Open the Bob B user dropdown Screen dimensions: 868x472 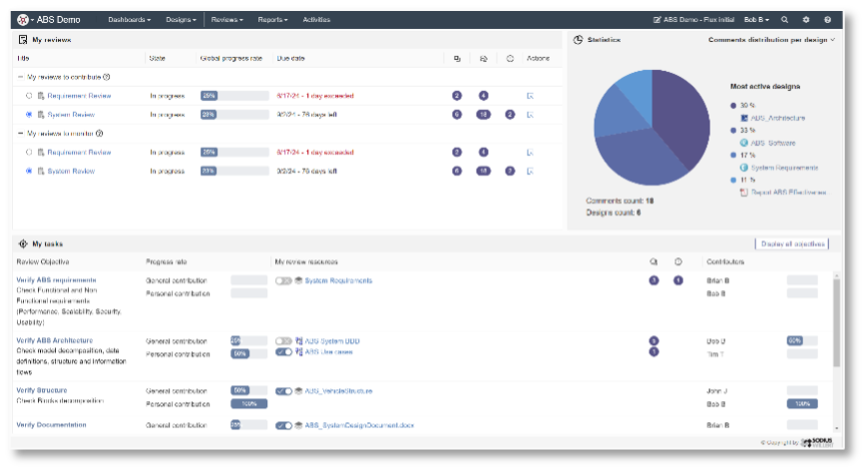pyautogui.click(x=756, y=19)
